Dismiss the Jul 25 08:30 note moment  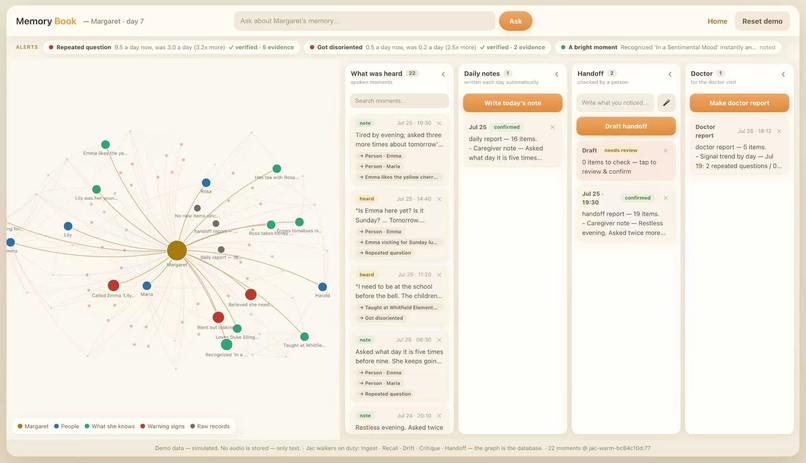tap(439, 340)
